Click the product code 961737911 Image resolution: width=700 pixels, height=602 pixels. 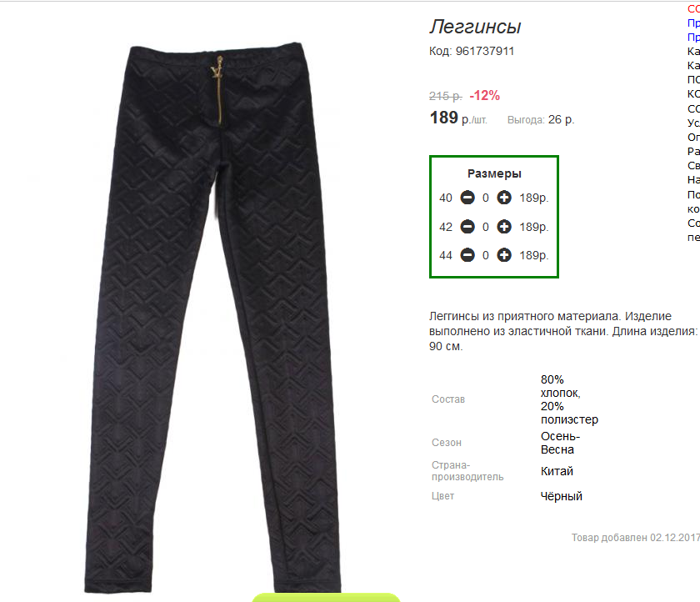(485, 52)
